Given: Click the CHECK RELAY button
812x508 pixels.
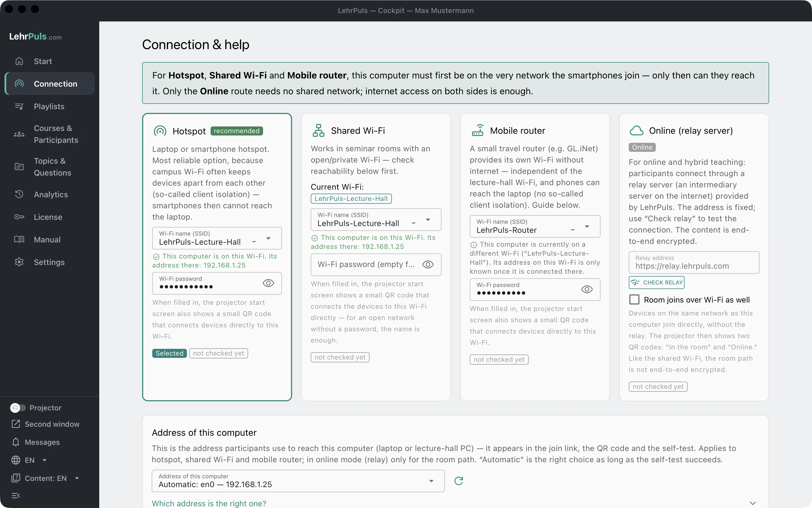Looking at the screenshot, I should (x=657, y=283).
